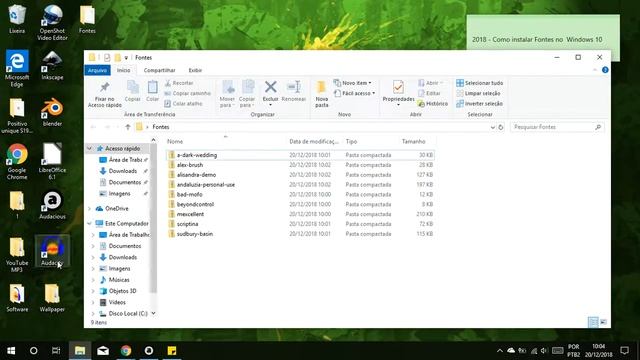Open Copiar para dropdown
The image size is (640, 360).
point(247,94)
